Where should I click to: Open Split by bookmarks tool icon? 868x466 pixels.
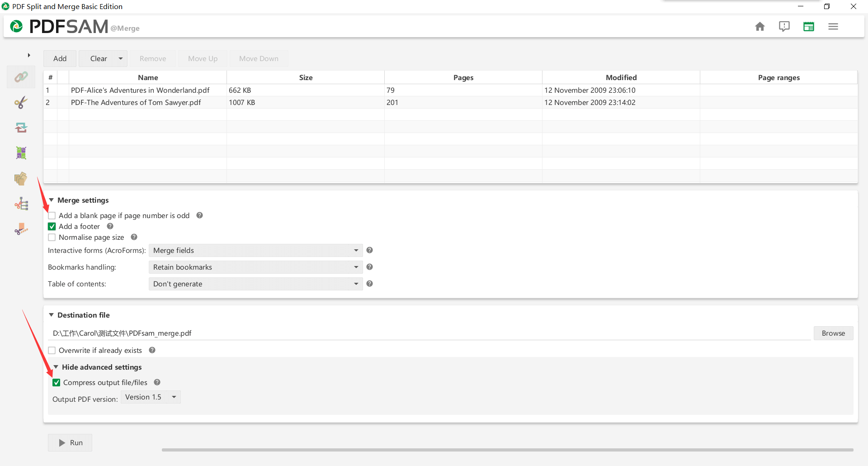click(21, 204)
